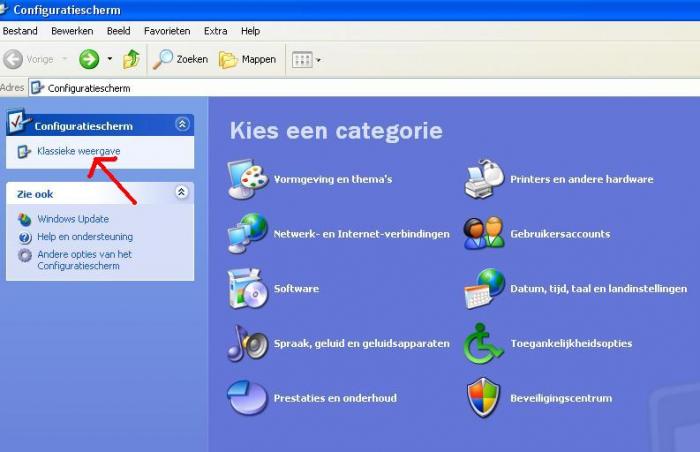This screenshot has width=700, height=452.
Task: Open the Views dropdown arrow
Action: [x=318, y=60]
